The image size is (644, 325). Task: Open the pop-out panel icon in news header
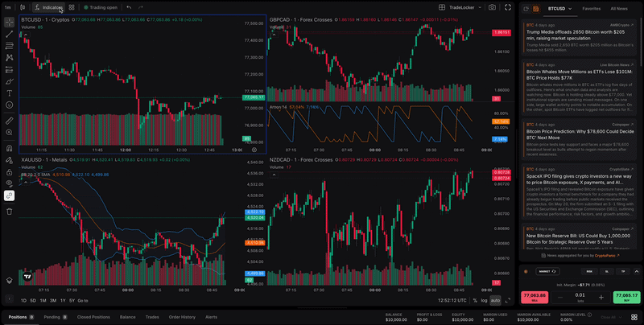(x=526, y=9)
